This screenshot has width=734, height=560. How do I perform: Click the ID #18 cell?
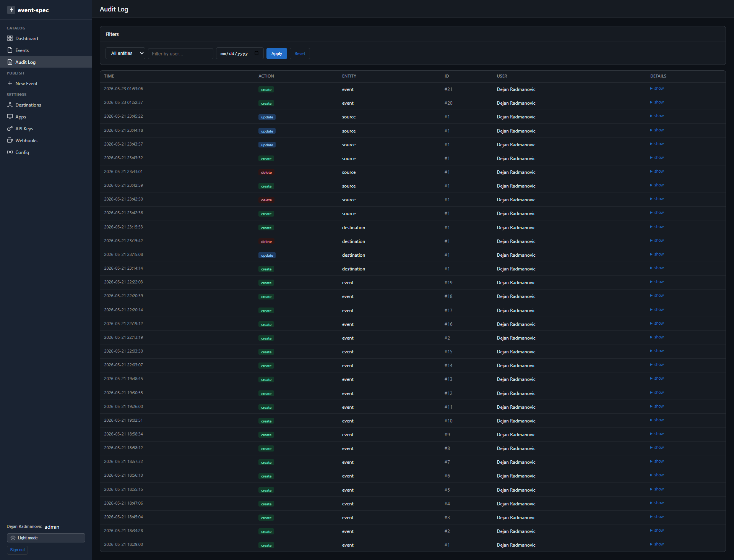pos(448,296)
